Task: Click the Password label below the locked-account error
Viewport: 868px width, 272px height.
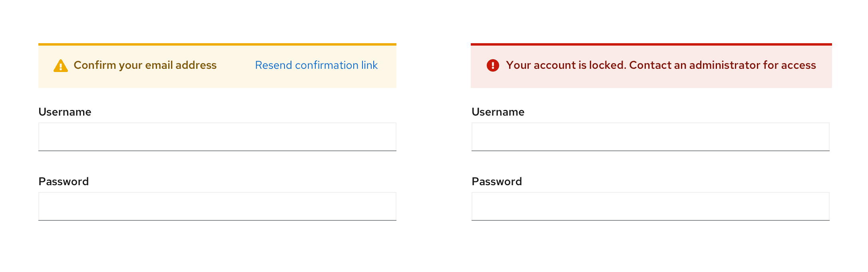Action: (497, 182)
